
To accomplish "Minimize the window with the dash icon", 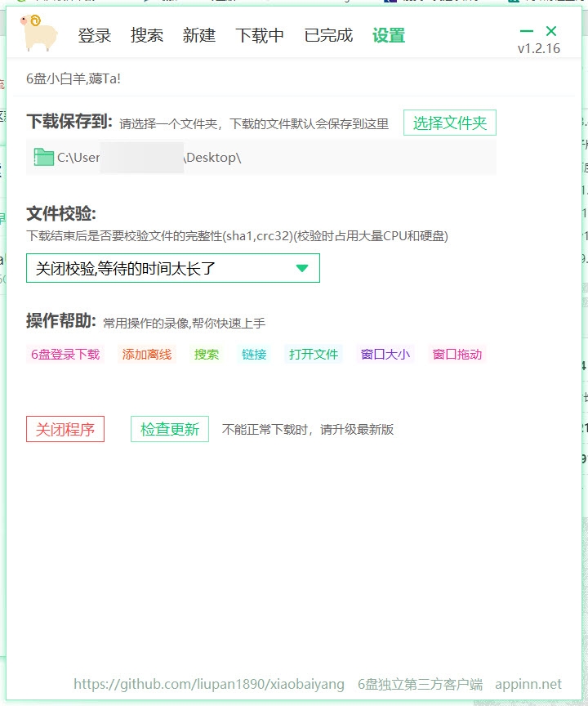I will tap(527, 32).
